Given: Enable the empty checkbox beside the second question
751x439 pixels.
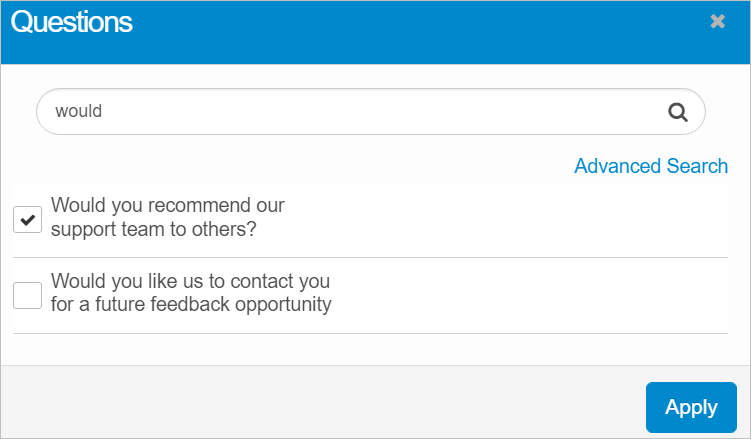Looking at the screenshot, I should [x=27, y=294].
